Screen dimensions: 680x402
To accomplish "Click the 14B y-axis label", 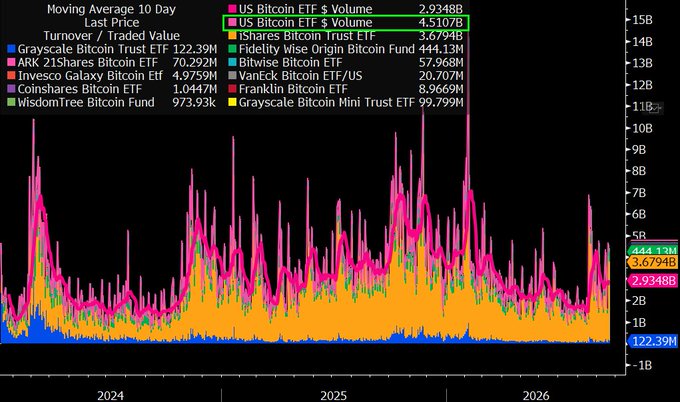I will coord(642,42).
